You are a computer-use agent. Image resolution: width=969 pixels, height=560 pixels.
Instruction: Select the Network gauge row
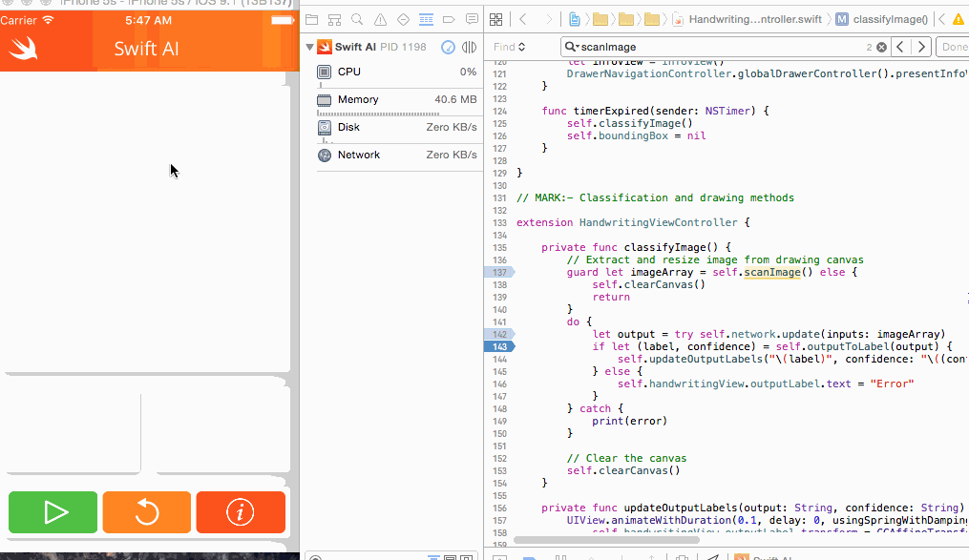[397, 155]
